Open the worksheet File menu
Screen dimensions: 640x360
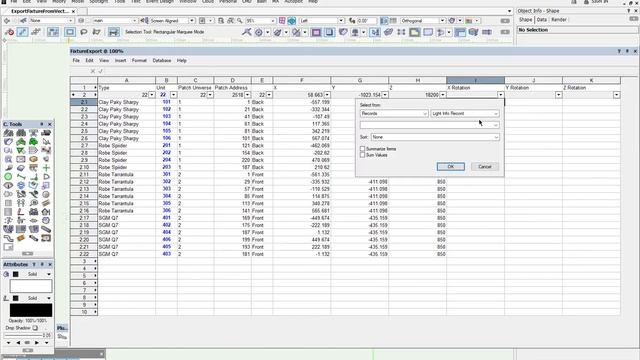coord(76,60)
